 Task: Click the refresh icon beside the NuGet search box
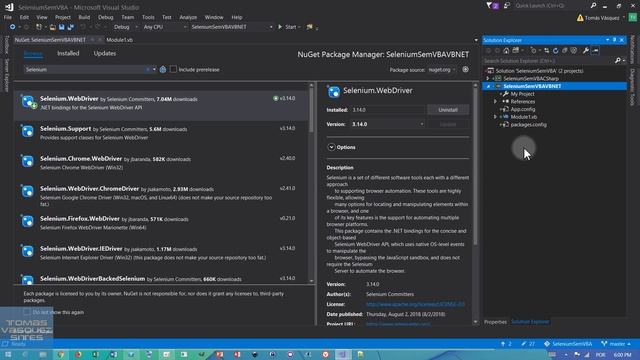[x=163, y=69]
